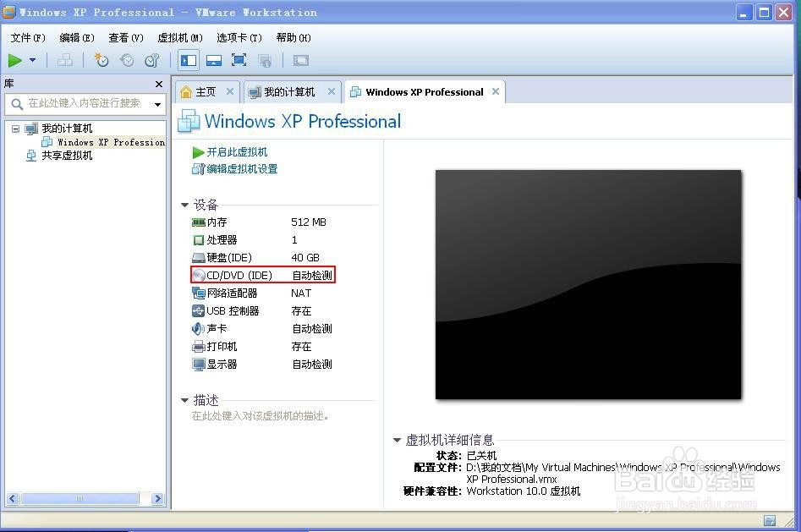Screen dimensions: 801x532
Task: Switch to the 主页 tab
Action: point(205,90)
